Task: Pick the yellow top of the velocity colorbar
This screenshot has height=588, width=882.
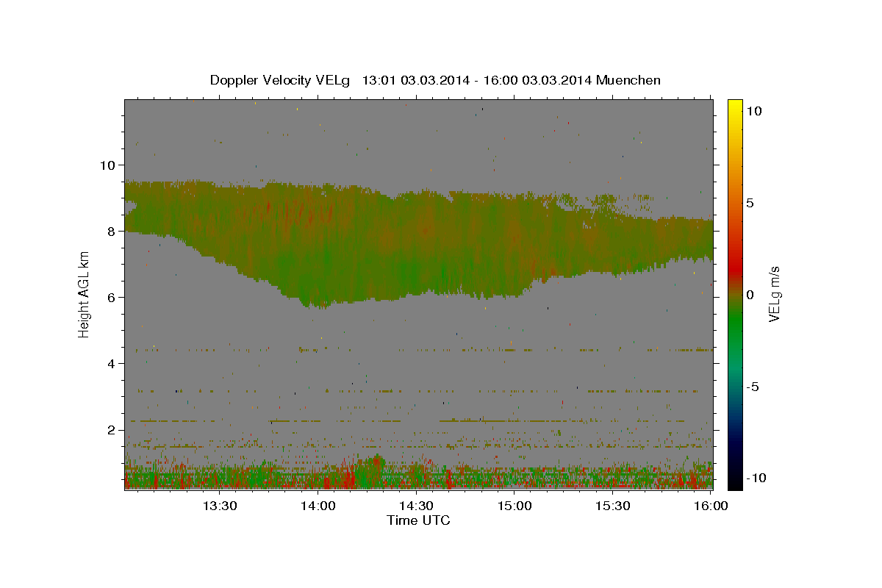Action: point(734,107)
